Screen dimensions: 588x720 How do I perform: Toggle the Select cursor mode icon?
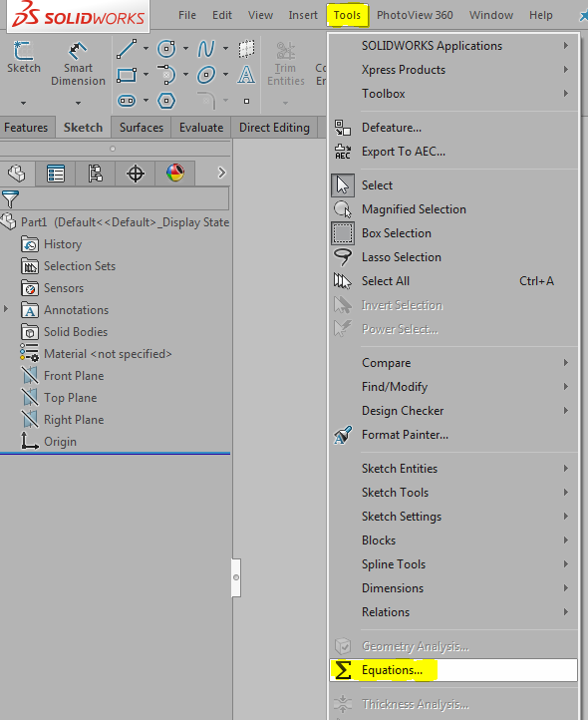tap(343, 185)
